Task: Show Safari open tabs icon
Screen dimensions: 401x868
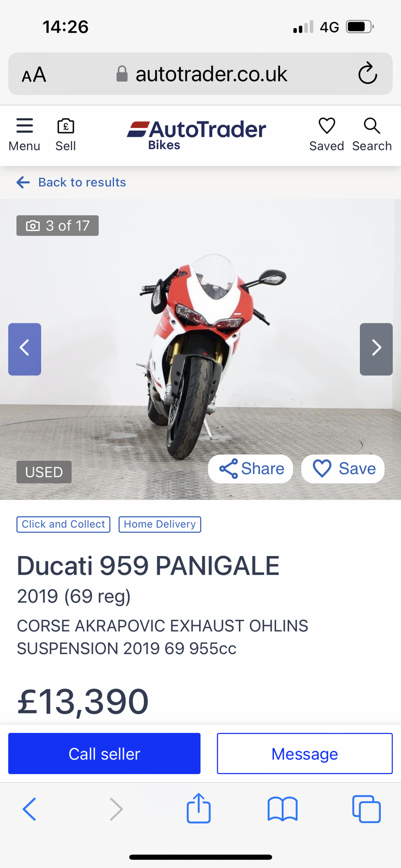Action: 366,809
